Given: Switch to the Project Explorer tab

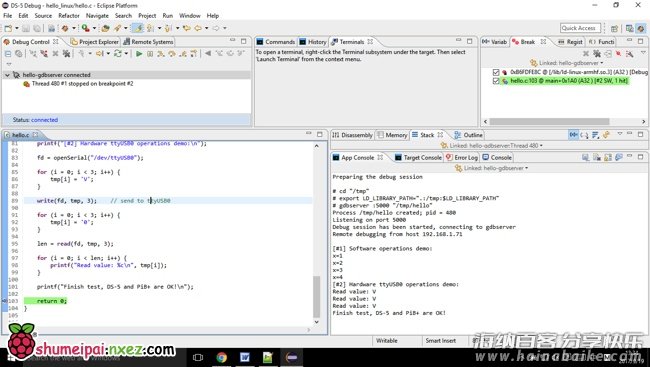Looking at the screenshot, I should click(95, 42).
